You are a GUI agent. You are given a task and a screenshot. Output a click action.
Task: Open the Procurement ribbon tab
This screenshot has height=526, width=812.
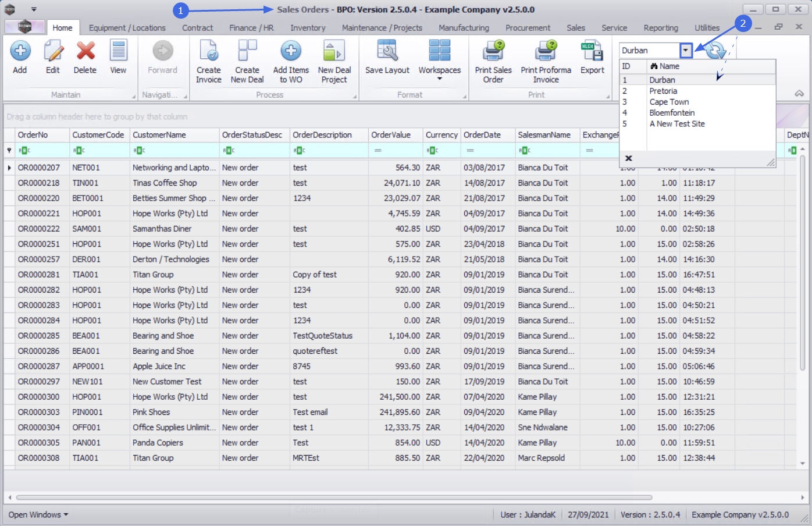pyautogui.click(x=528, y=28)
